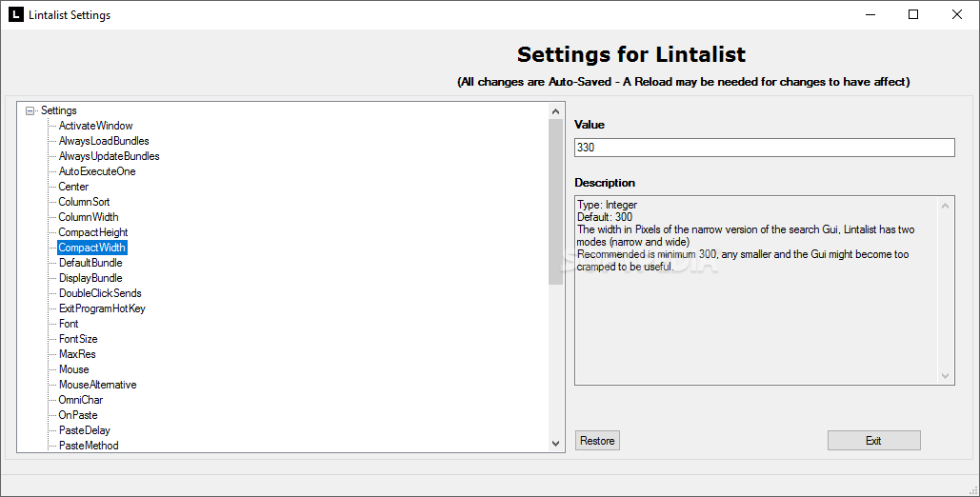The height and width of the screenshot is (497, 980).
Task: Select PasteDelay setting
Action: (x=85, y=430)
